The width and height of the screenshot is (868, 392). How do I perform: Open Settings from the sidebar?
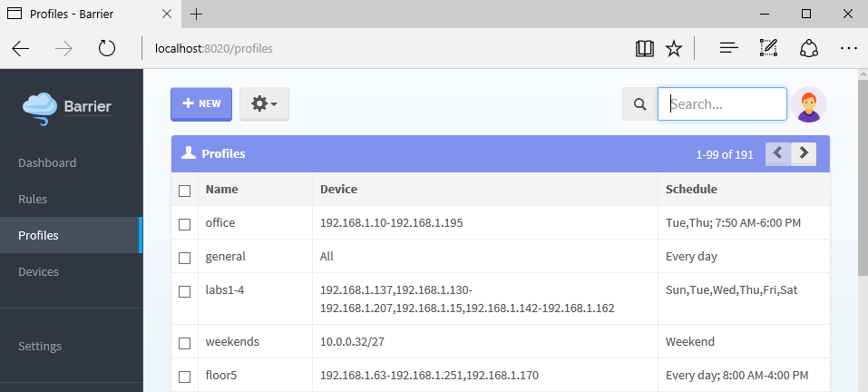pyautogui.click(x=40, y=347)
